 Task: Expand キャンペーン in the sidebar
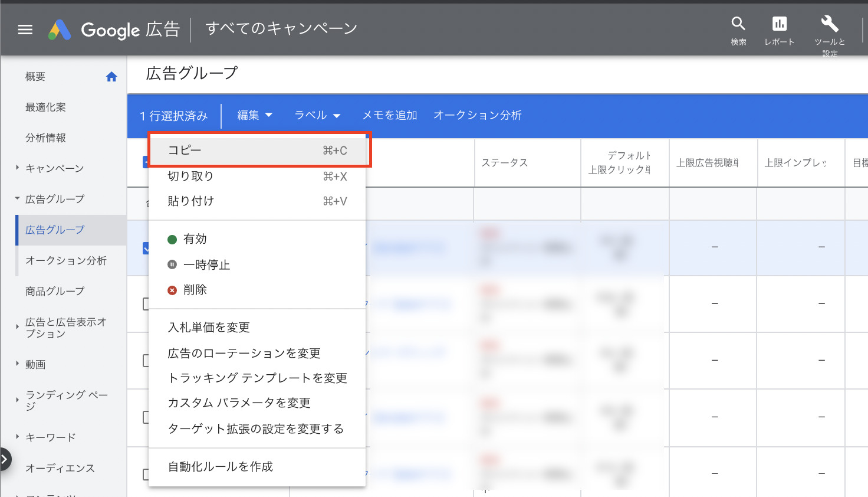tap(54, 169)
